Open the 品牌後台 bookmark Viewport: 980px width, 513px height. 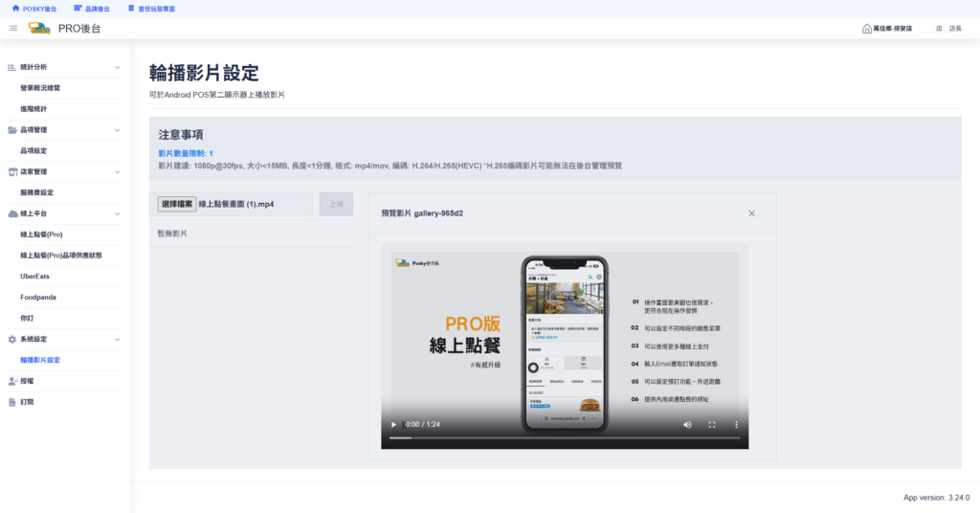pos(92,9)
